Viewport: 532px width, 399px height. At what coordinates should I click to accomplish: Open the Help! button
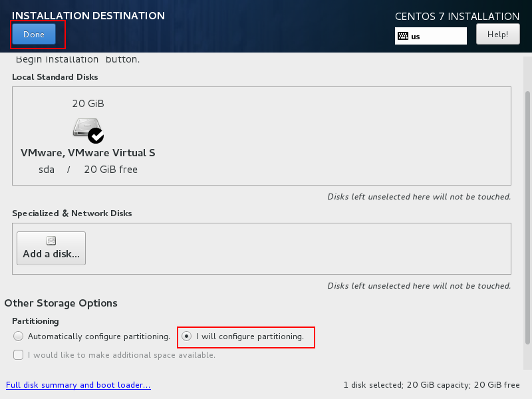(x=497, y=34)
